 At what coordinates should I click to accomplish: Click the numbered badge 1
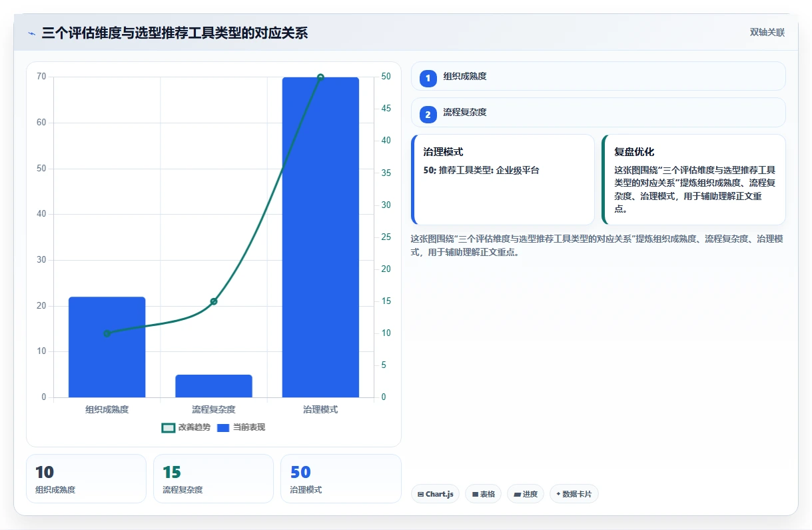tap(428, 79)
